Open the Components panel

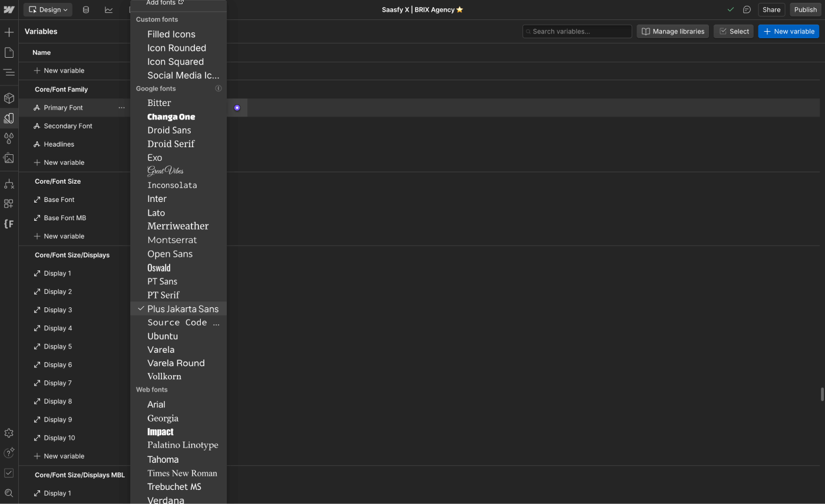pos(9,98)
